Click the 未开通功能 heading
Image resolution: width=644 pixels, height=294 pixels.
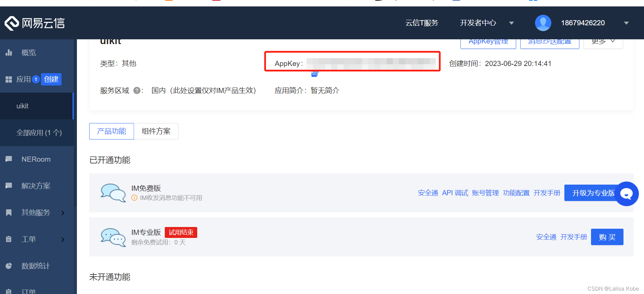[x=110, y=277]
